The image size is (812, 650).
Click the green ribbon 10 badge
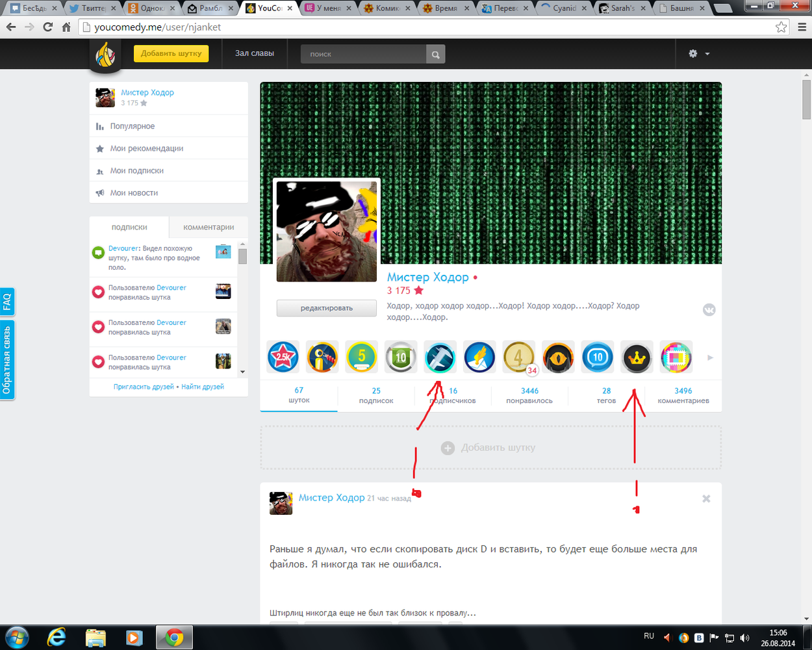tap(401, 357)
